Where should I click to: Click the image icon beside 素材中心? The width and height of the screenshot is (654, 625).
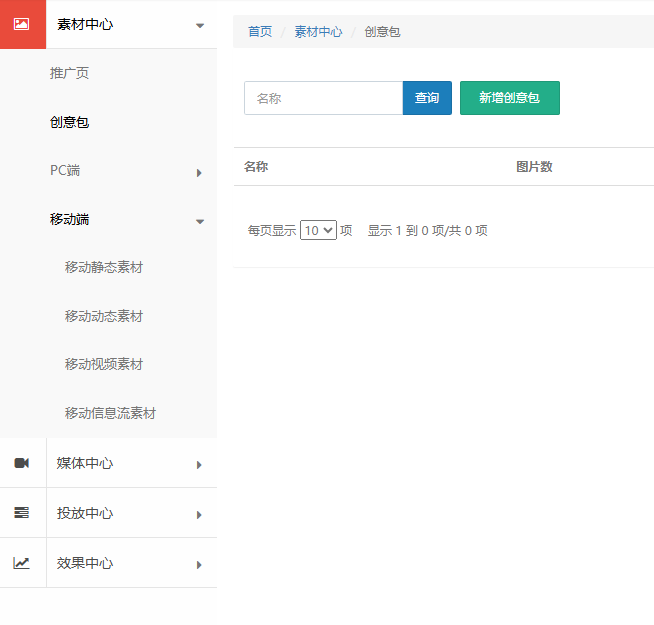tap(22, 24)
